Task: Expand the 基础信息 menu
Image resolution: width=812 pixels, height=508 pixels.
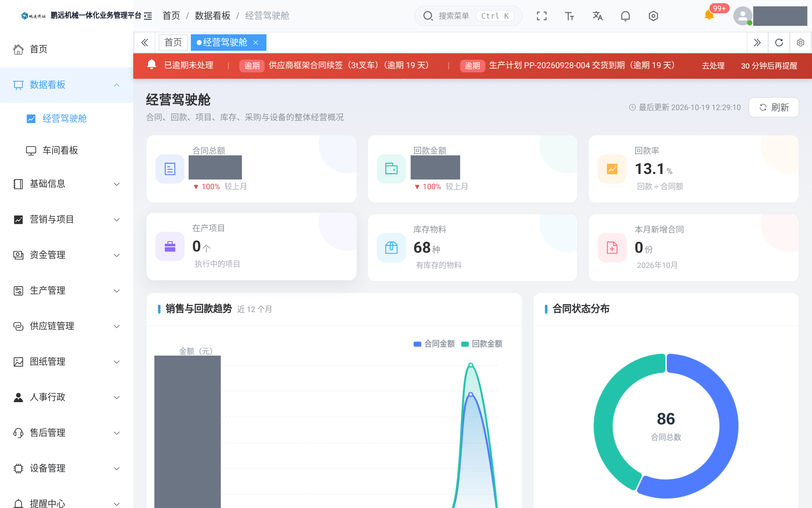Action: tap(66, 184)
